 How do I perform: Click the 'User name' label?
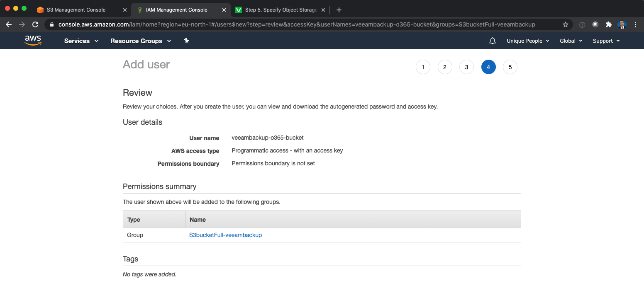click(x=204, y=138)
